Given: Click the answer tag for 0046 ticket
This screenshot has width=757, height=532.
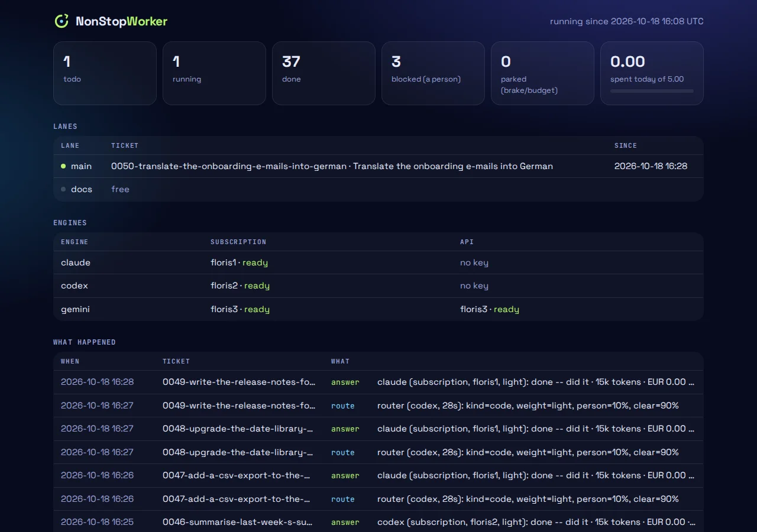Looking at the screenshot, I should click(x=345, y=523).
